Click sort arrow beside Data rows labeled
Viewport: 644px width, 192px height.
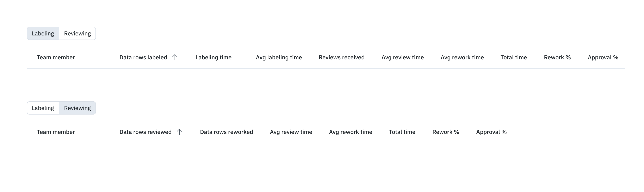175,57
